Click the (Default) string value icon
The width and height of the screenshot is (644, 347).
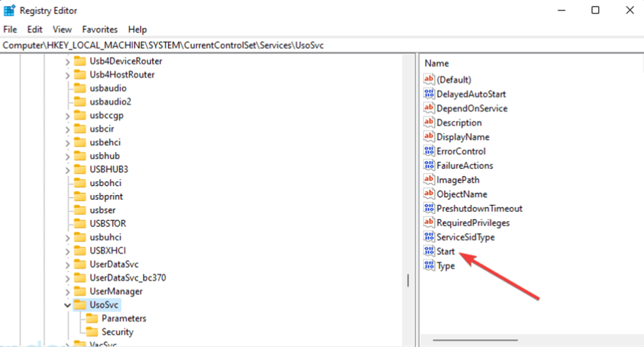click(429, 79)
